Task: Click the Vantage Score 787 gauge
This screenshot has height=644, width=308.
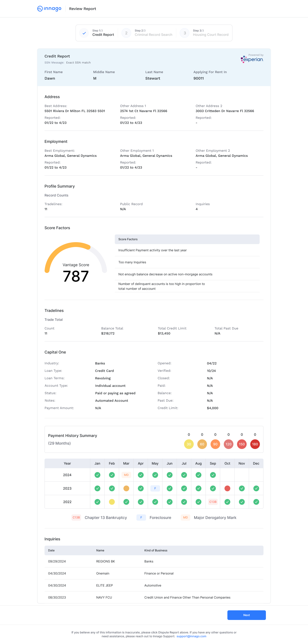Action: point(76,263)
